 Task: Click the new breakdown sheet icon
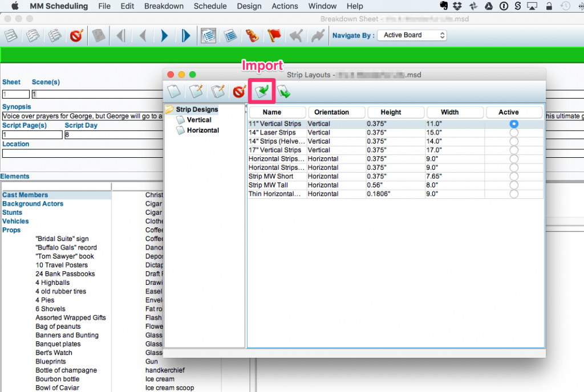(11, 36)
